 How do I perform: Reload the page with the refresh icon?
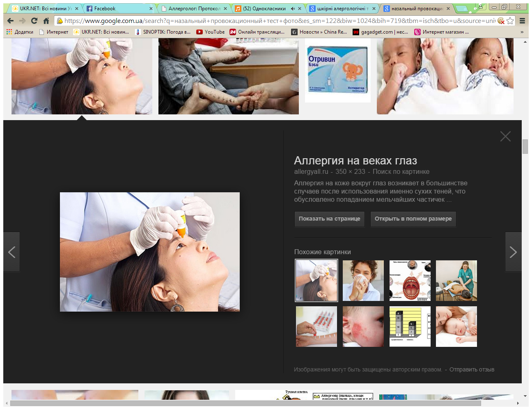coord(34,20)
